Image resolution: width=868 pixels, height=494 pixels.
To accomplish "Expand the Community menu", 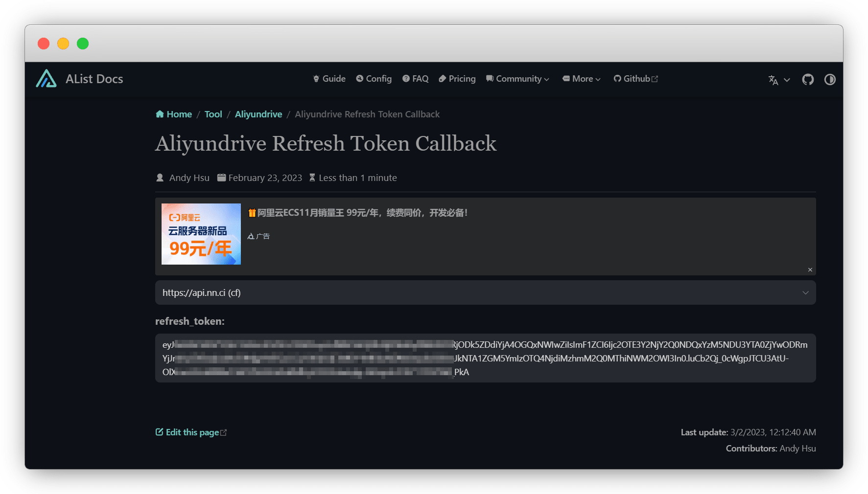I will coord(517,79).
